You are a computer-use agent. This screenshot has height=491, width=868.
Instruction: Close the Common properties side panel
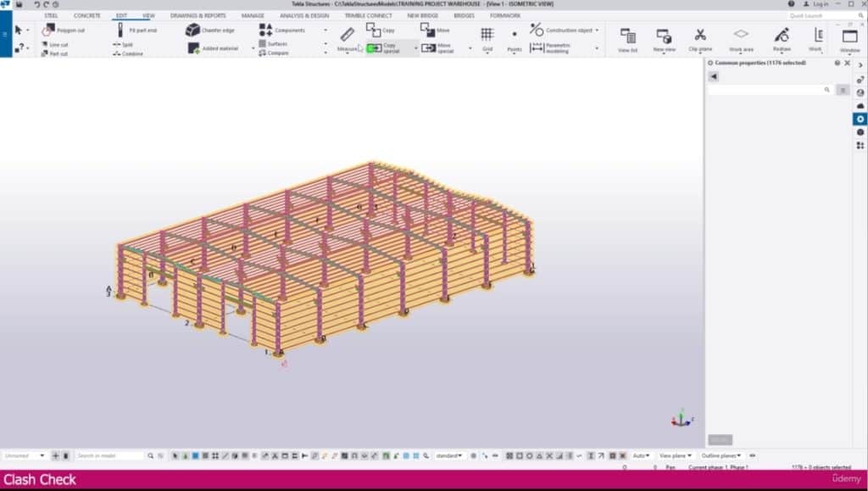coord(847,63)
